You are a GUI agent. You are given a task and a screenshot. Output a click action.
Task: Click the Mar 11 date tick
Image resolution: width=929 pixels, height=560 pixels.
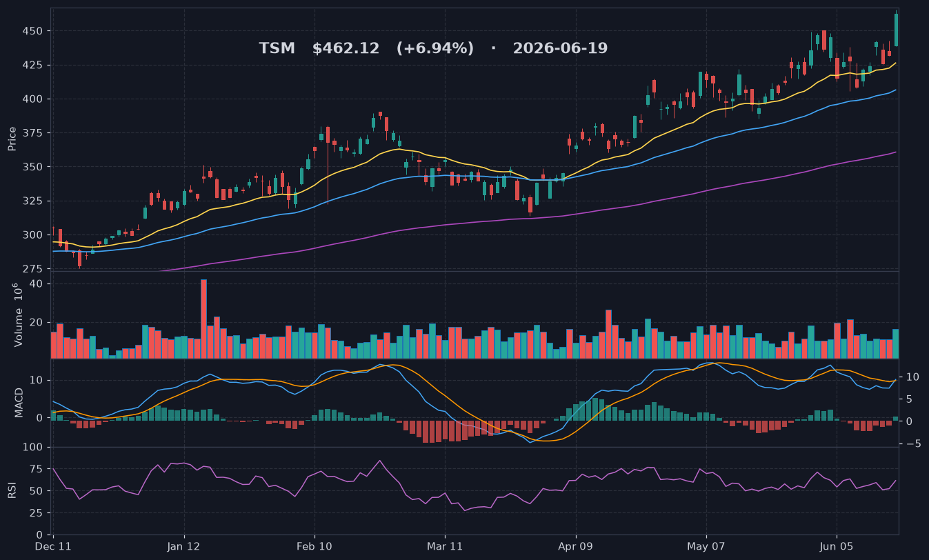(445, 546)
